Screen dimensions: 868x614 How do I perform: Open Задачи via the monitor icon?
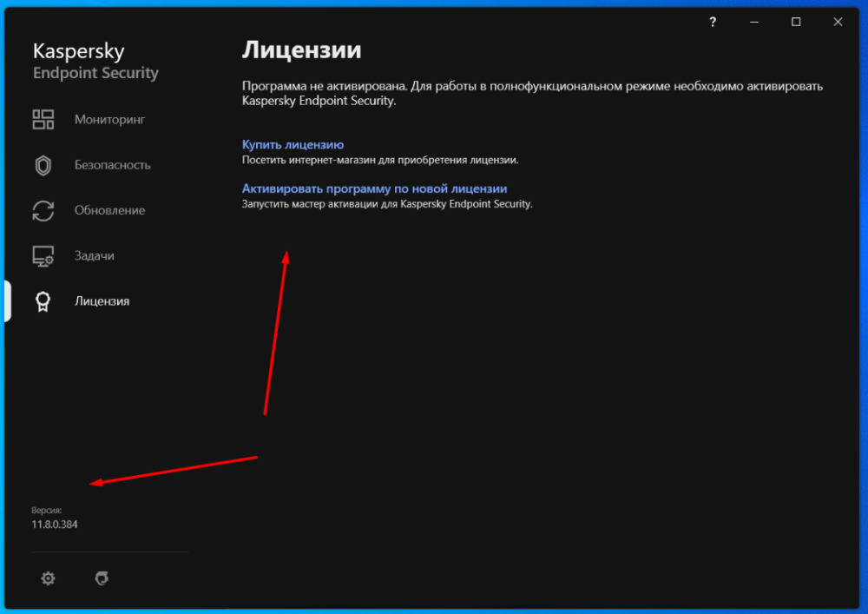tap(43, 255)
